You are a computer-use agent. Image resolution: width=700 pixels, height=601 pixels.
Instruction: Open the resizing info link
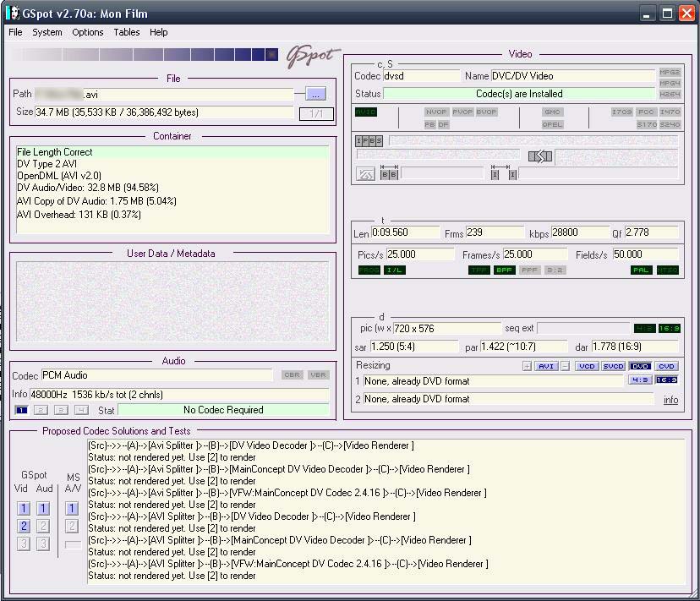(670, 400)
